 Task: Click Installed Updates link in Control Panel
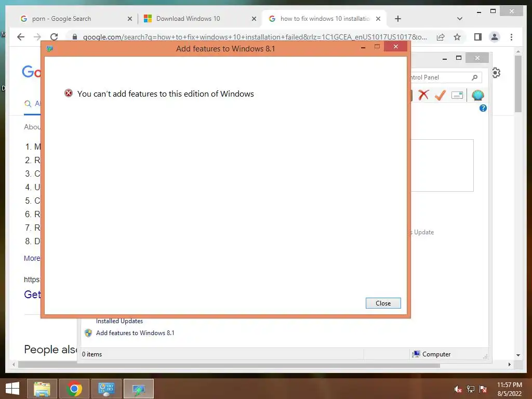click(119, 321)
